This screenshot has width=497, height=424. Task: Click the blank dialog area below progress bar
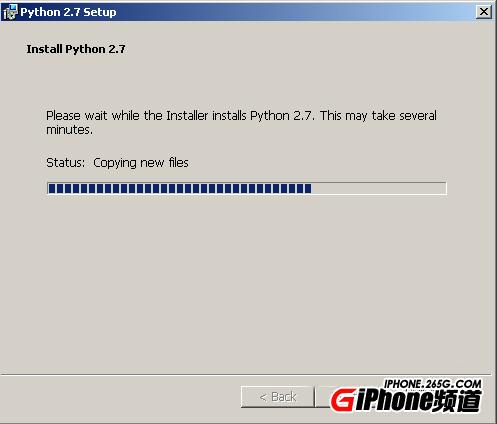(x=246, y=283)
